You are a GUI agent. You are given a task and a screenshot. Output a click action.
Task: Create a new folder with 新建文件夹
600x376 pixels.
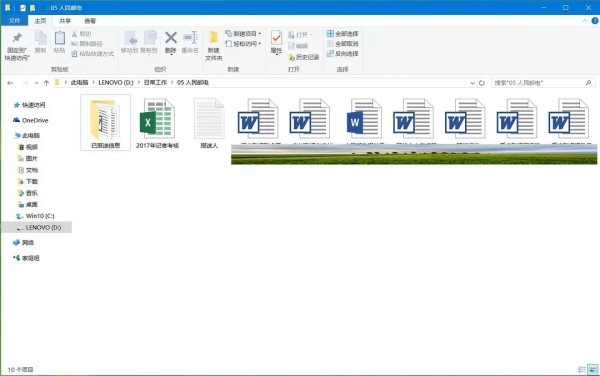click(214, 46)
